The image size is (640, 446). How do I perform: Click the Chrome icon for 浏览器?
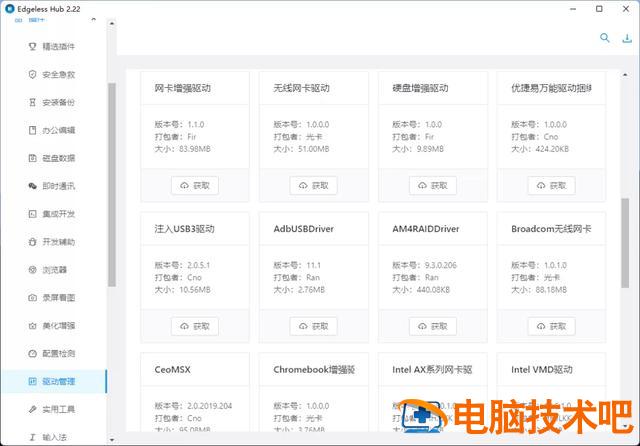(x=33, y=270)
